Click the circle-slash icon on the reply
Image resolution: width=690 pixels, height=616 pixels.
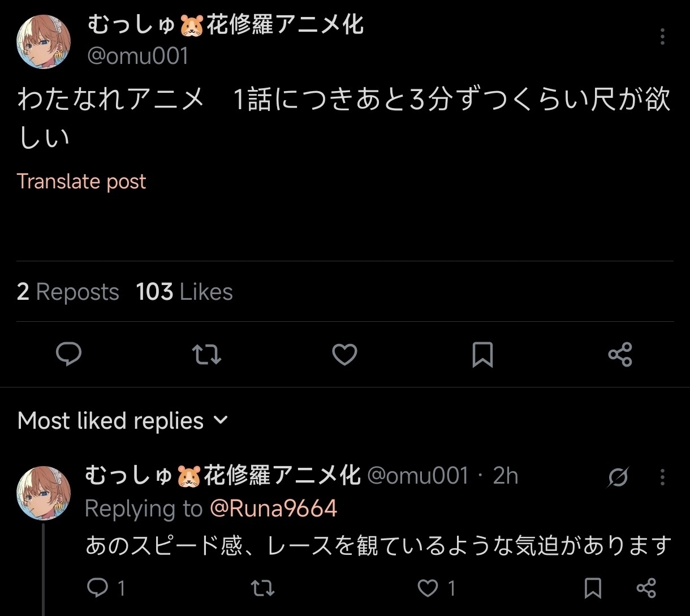pyautogui.click(x=618, y=477)
